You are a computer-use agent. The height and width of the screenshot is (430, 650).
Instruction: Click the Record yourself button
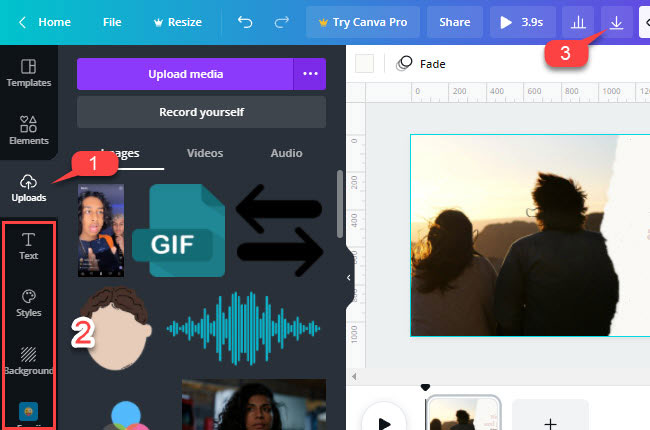(x=201, y=112)
